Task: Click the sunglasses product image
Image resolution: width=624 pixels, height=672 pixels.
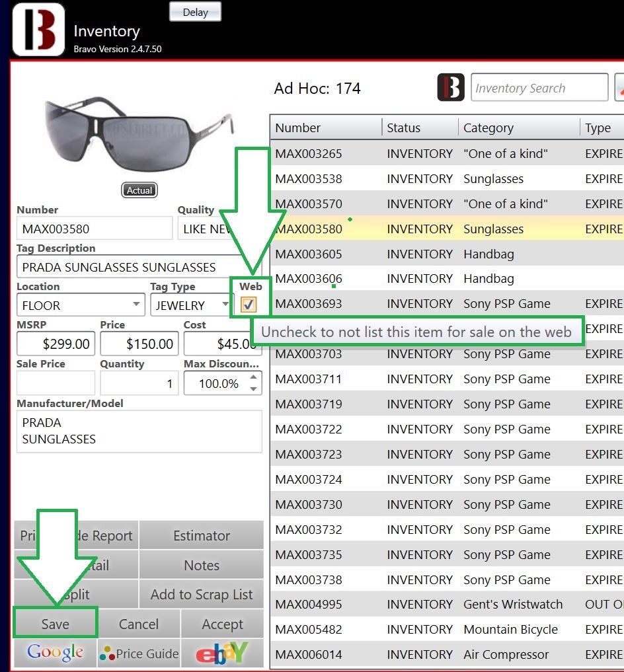Action: pos(139,135)
